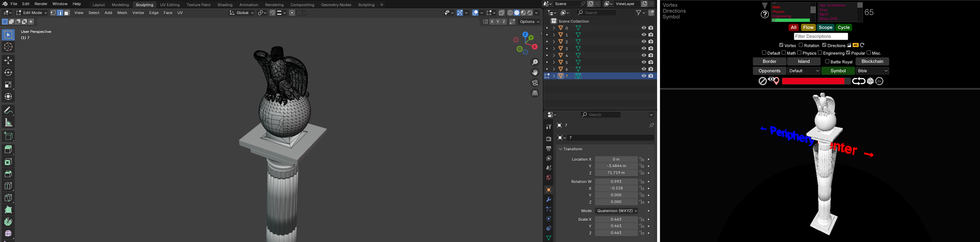Viewport: 980px width, 242px height.
Task: Click the green Symbol button
Action: click(x=838, y=71)
